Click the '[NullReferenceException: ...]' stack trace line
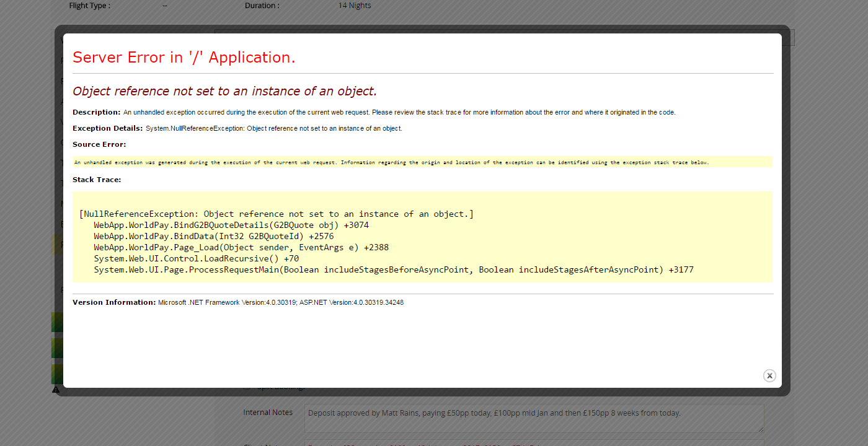The width and height of the screenshot is (868, 446). 277,214
